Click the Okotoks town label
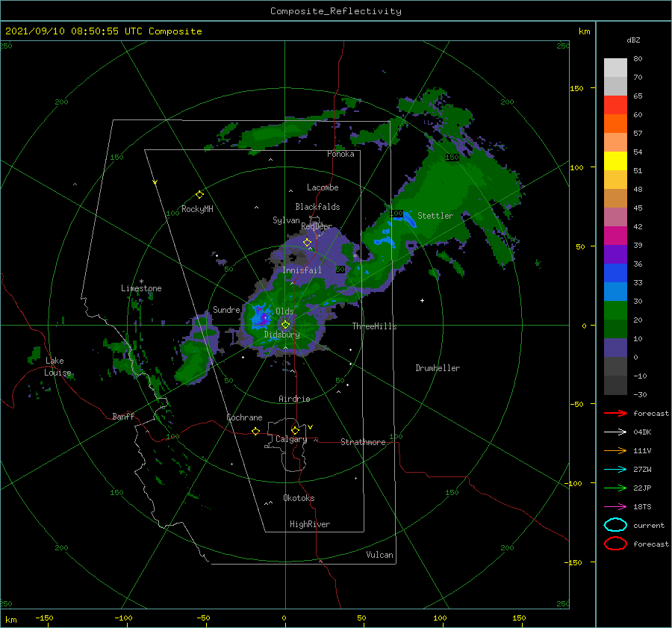The width and height of the screenshot is (672, 628). click(x=299, y=497)
